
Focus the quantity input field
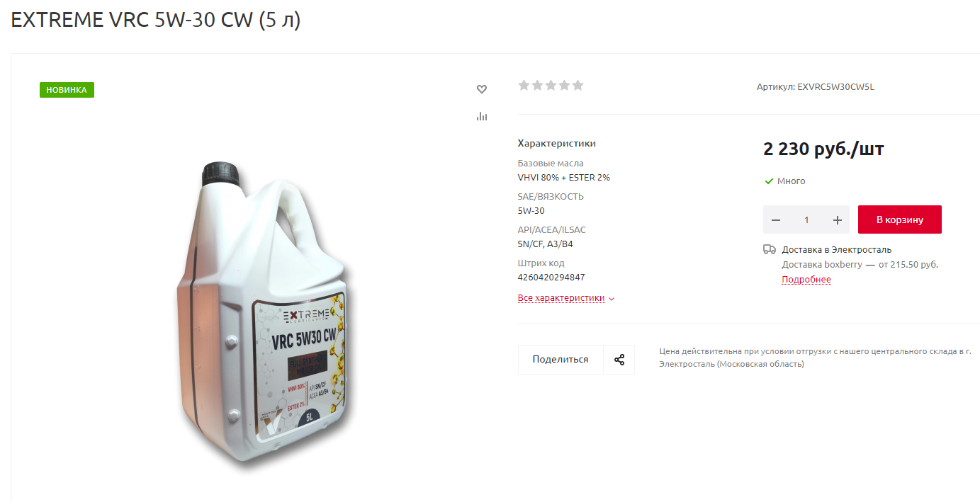(x=806, y=220)
